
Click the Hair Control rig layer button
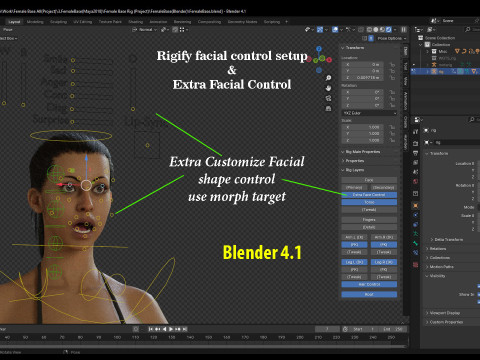369,285
